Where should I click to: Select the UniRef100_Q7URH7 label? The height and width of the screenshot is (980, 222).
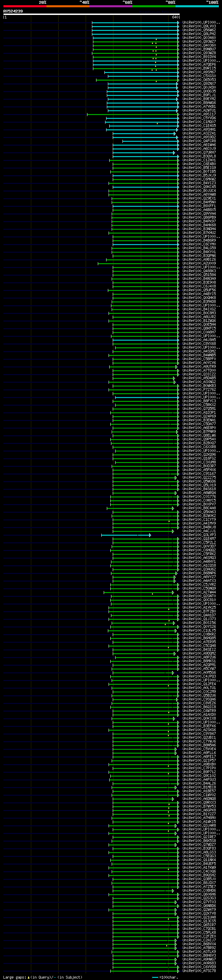tap(199, 153)
